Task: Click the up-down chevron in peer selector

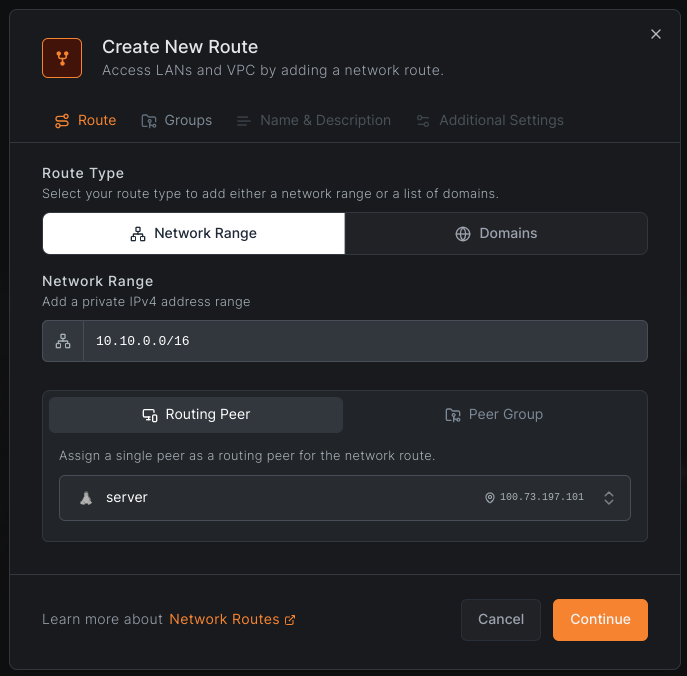Action: tap(609, 498)
